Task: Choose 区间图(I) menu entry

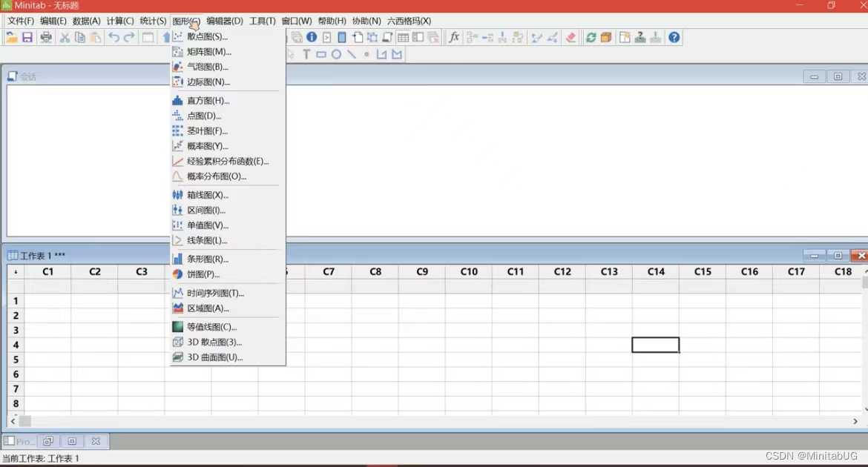Action: (228, 211)
